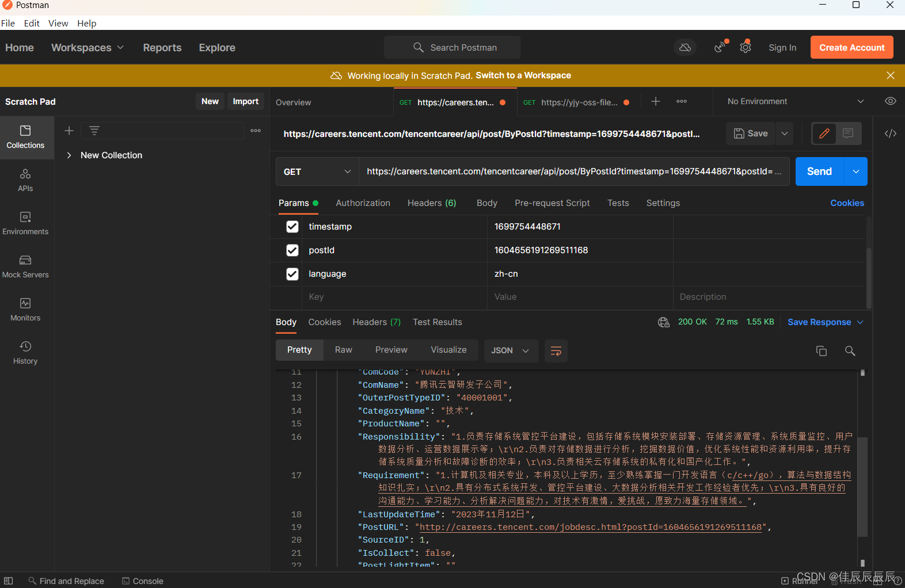Open the collections three-dot options menu

tap(256, 131)
